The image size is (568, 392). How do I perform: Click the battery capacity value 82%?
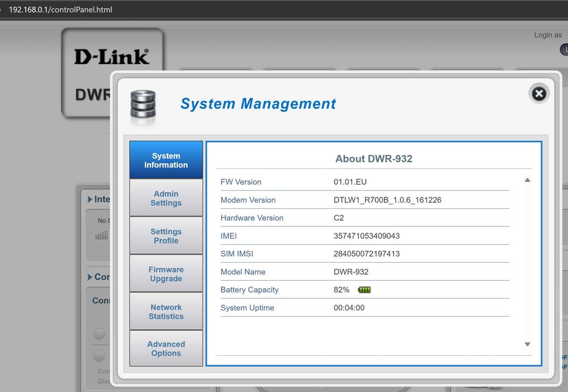341,290
